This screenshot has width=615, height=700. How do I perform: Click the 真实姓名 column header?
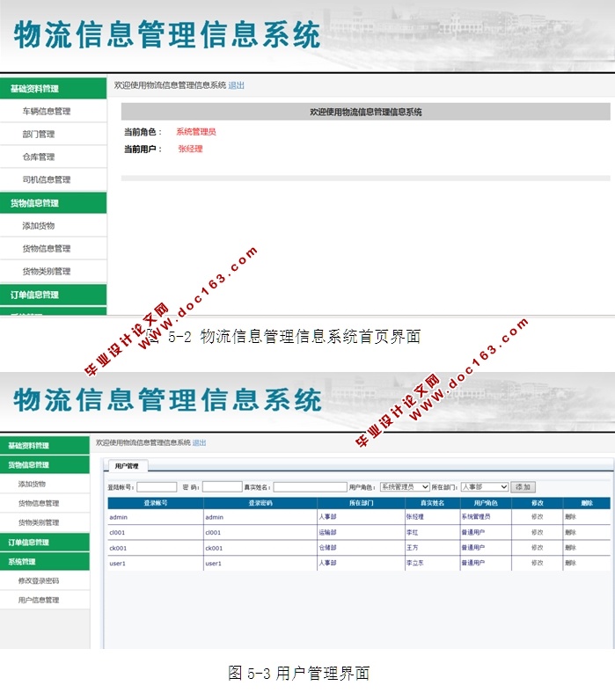click(432, 503)
